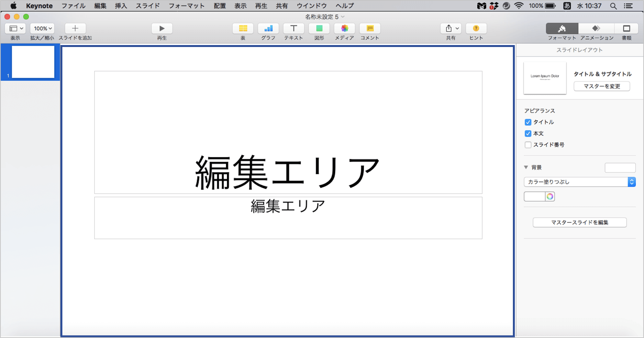Disable the 本文 checkbox
644x338 pixels.
tap(528, 134)
